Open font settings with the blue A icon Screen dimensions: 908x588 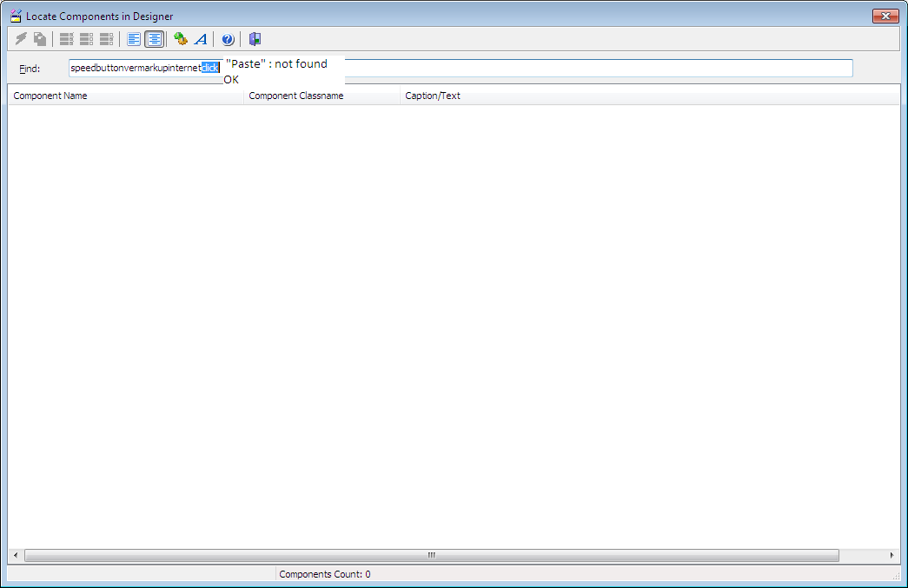point(201,39)
